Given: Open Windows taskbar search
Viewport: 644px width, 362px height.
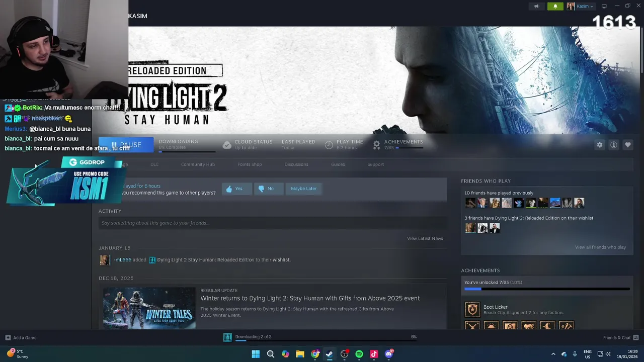Looking at the screenshot, I should [x=270, y=354].
